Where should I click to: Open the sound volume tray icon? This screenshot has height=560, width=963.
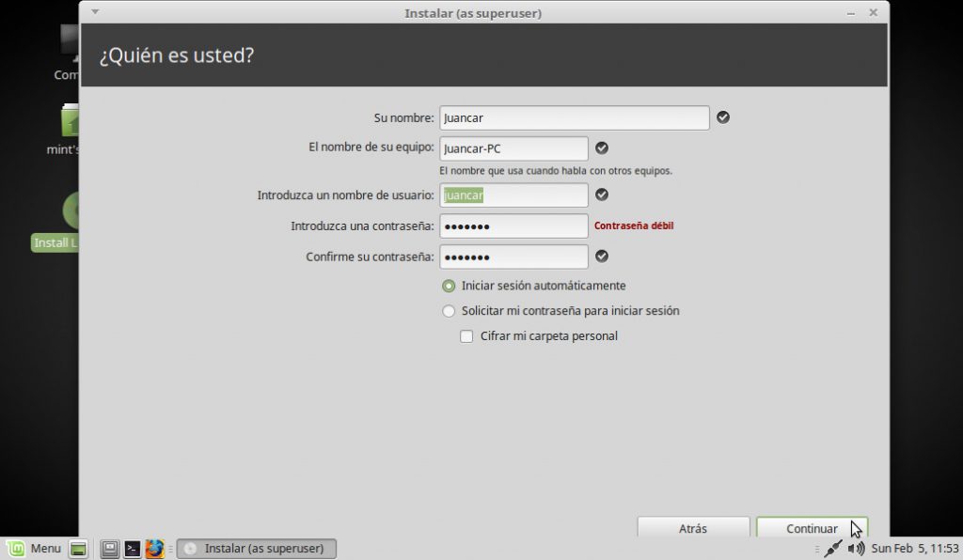[x=856, y=549]
